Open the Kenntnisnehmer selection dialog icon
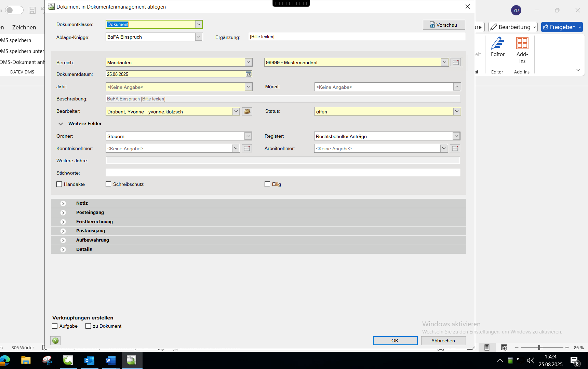 pos(247,149)
